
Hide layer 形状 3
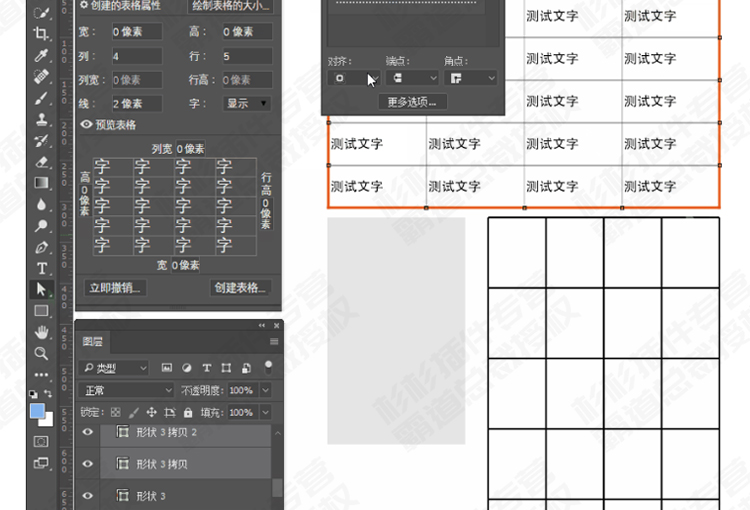click(88, 496)
